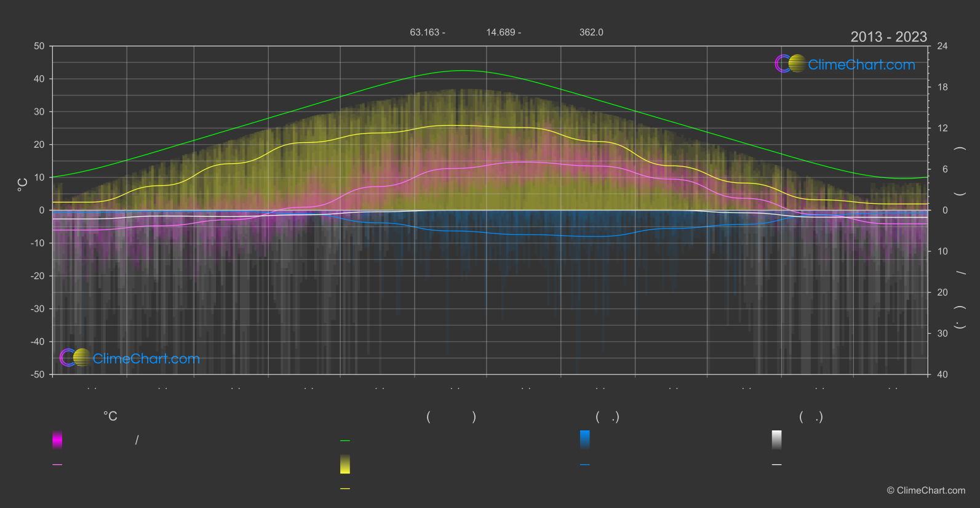The image size is (980, 508).
Task: Click the °C legend heading
Action: coord(110,416)
